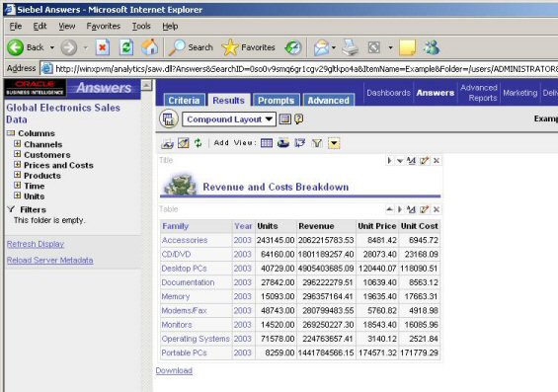Click the browser Print icon

point(351,47)
